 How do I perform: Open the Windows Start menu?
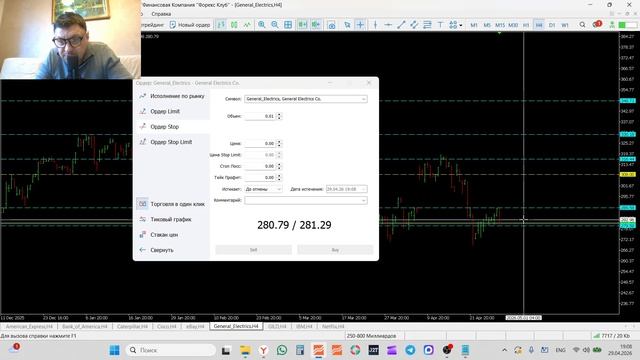(x=115, y=350)
